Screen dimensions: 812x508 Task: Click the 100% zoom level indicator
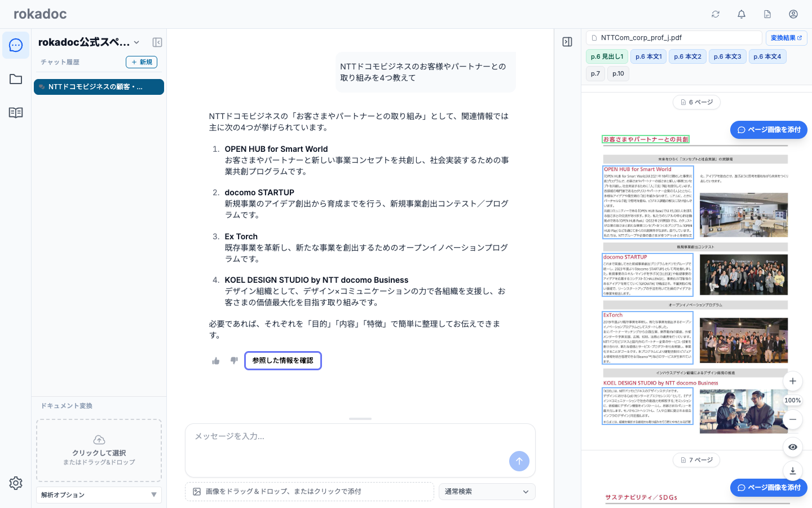pyautogui.click(x=793, y=400)
